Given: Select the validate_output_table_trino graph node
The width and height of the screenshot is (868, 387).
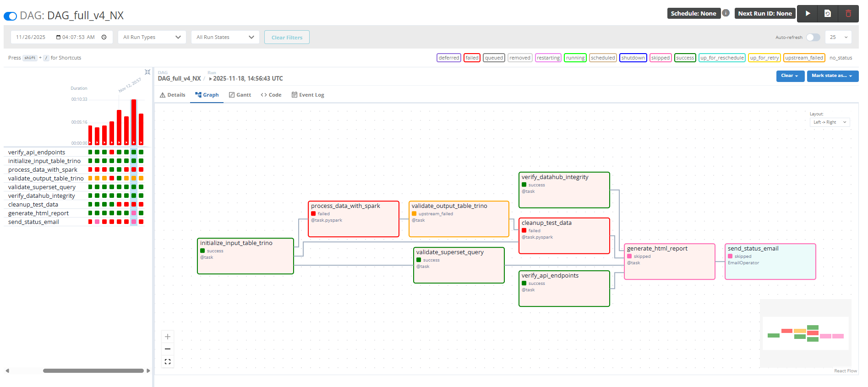Looking at the screenshot, I should point(459,219).
